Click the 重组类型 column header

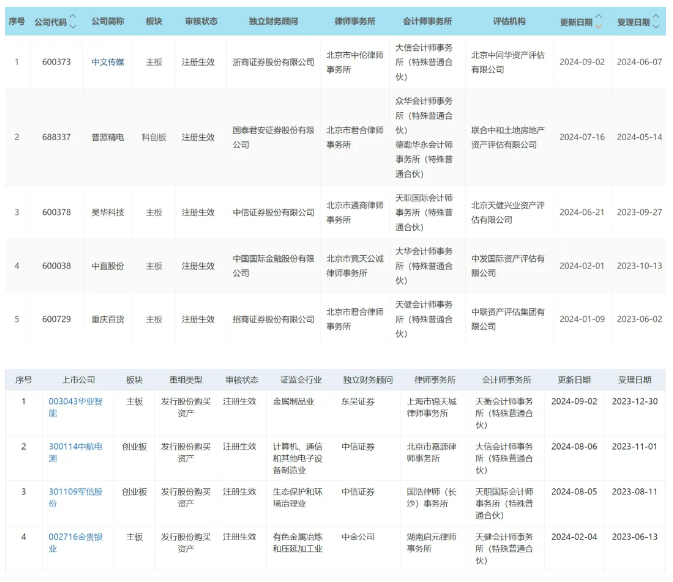click(185, 380)
